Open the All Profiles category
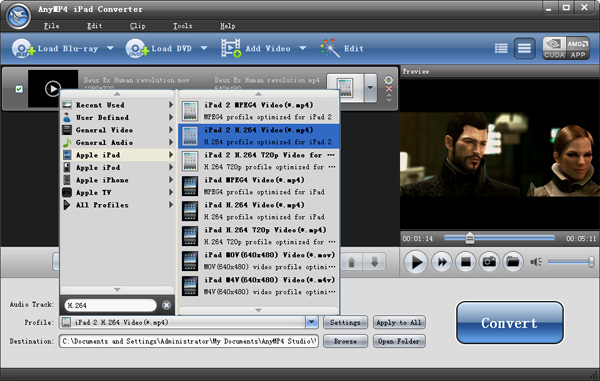The image size is (600, 381). point(117,205)
